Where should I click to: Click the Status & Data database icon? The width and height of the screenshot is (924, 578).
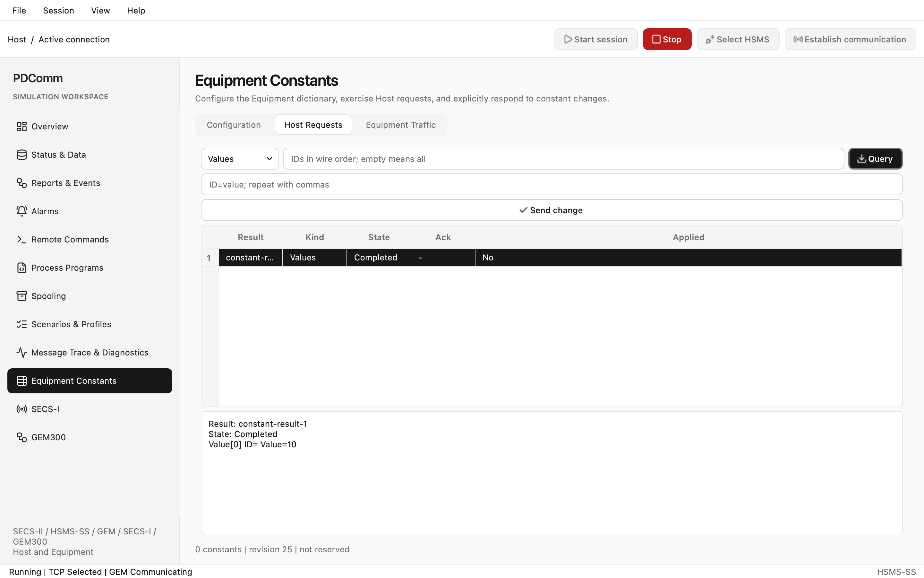[22, 155]
